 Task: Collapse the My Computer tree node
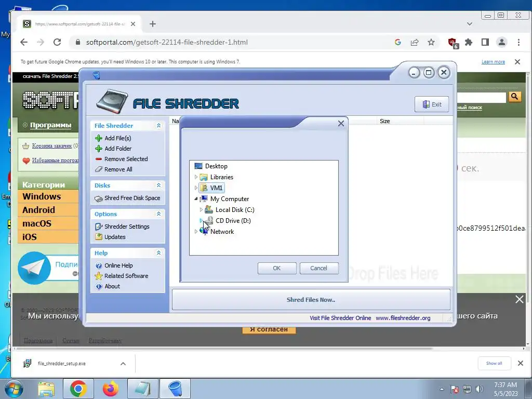(196, 199)
